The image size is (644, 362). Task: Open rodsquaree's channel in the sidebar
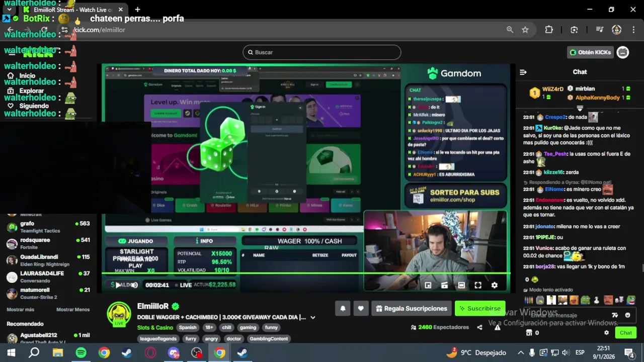click(x=48, y=243)
